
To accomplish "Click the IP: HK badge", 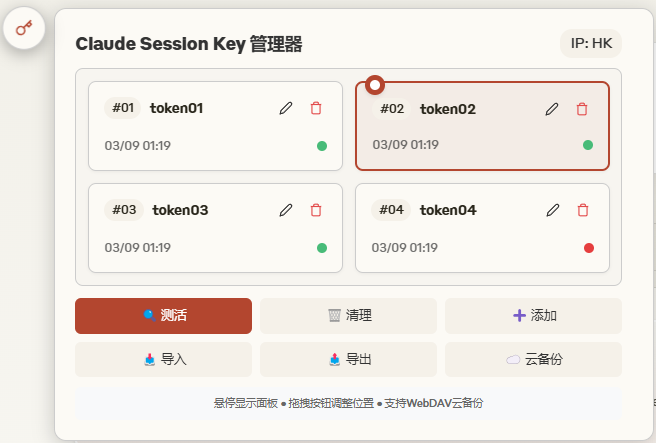I will click(591, 44).
